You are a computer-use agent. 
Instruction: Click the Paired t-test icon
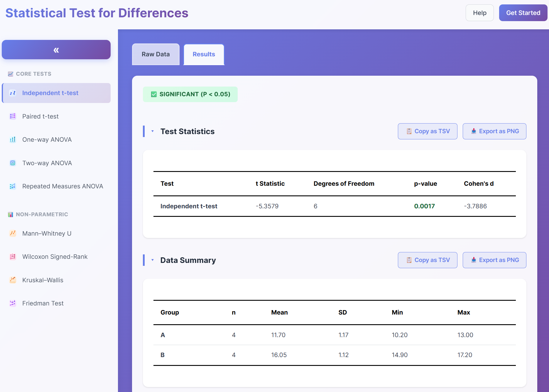point(12,116)
